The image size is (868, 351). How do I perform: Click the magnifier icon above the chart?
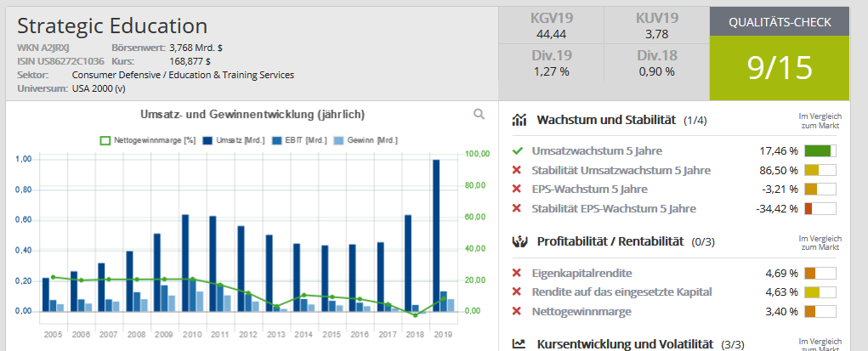click(479, 114)
